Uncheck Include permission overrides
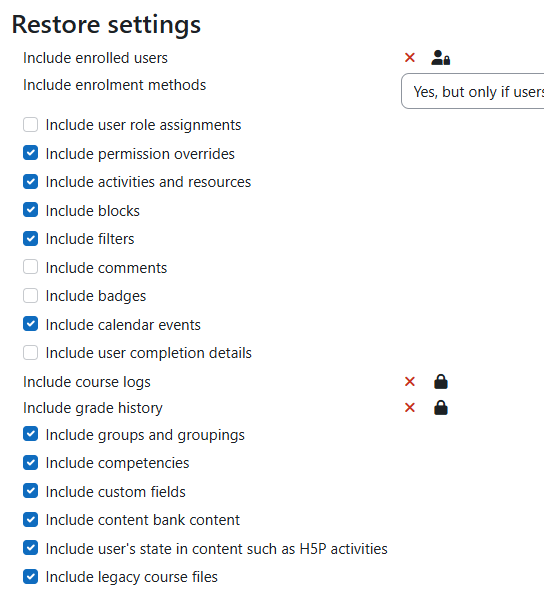This screenshot has width=544, height=595. click(x=30, y=153)
